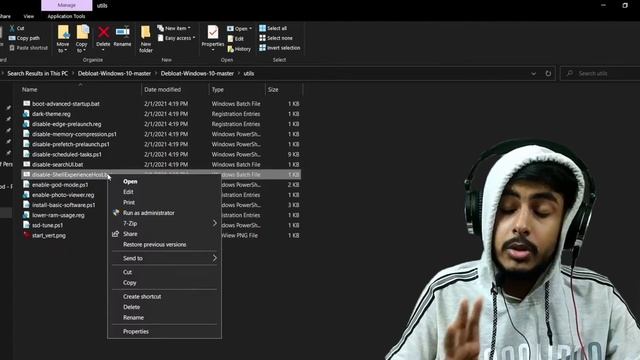Click the utils breadcrumb segment
Viewport: 640px width, 360px height.
(249, 73)
